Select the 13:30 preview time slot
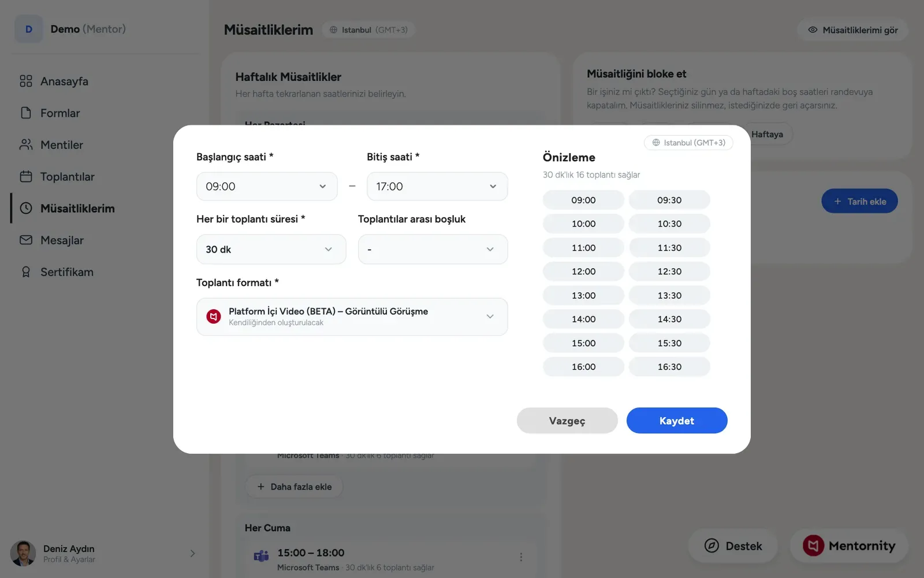The height and width of the screenshot is (578, 924). 669,295
